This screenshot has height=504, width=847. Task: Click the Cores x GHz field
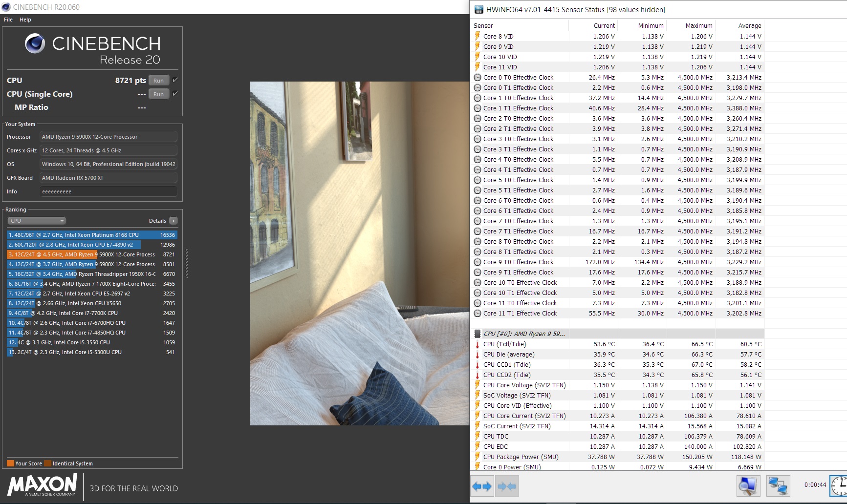point(108,150)
